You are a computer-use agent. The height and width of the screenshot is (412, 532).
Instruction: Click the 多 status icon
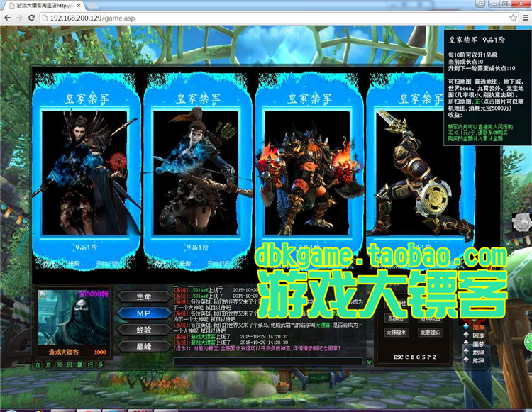pos(101,364)
